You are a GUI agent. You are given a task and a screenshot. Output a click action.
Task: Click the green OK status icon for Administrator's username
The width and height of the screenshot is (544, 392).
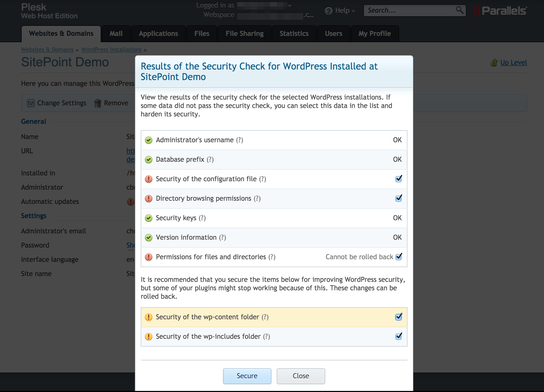pyautogui.click(x=149, y=140)
